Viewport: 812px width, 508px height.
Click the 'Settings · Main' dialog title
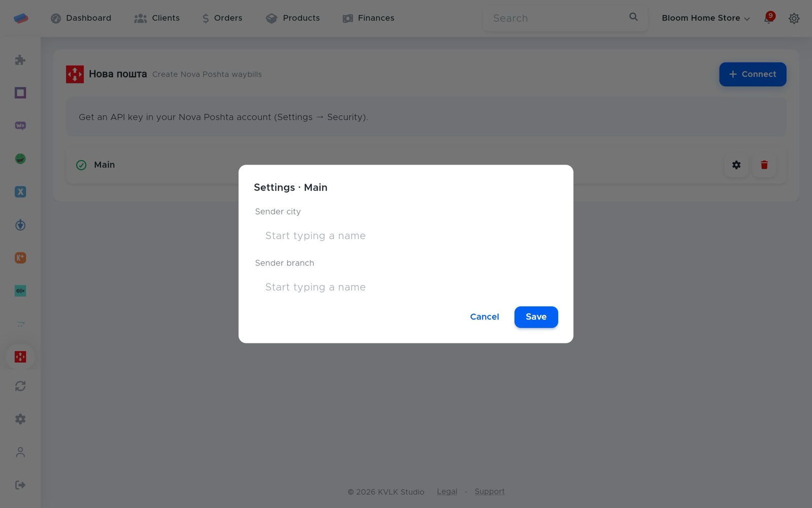tap(291, 187)
